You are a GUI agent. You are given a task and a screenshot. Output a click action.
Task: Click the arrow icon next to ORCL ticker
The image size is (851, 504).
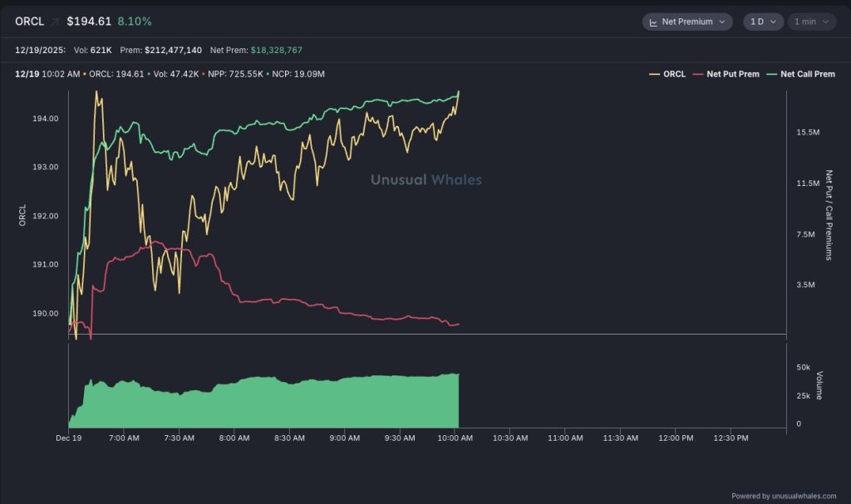pyautogui.click(x=55, y=22)
